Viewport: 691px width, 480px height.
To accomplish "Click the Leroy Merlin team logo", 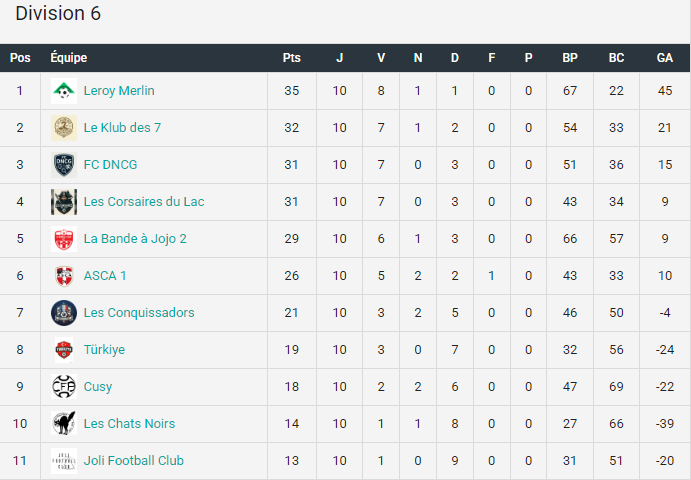I will pyautogui.click(x=64, y=91).
